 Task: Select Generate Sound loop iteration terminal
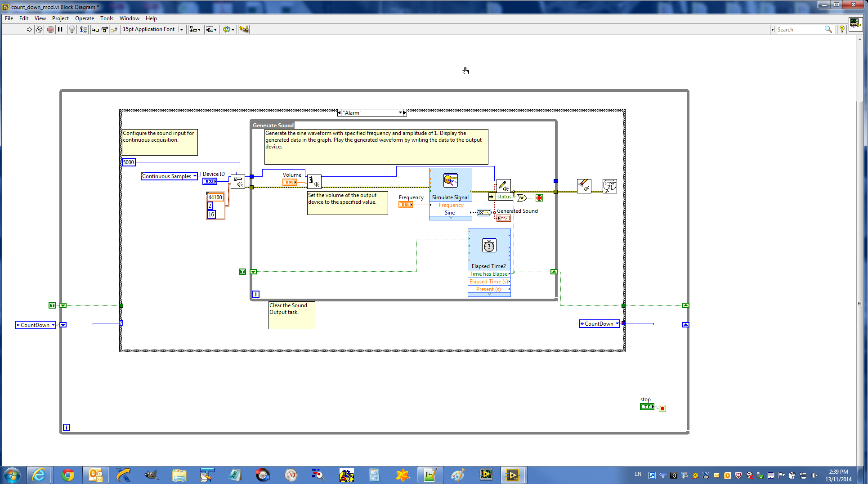click(x=256, y=294)
